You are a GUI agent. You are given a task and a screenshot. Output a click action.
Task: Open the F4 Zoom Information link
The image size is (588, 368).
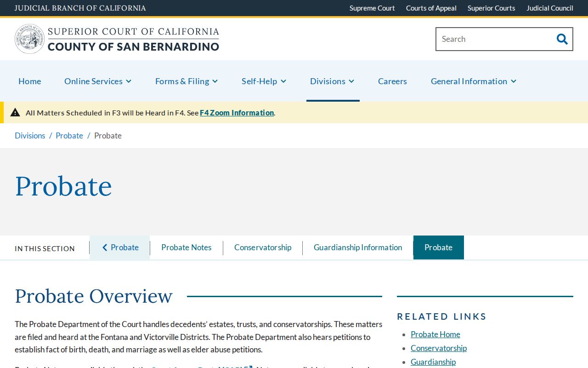(x=237, y=113)
